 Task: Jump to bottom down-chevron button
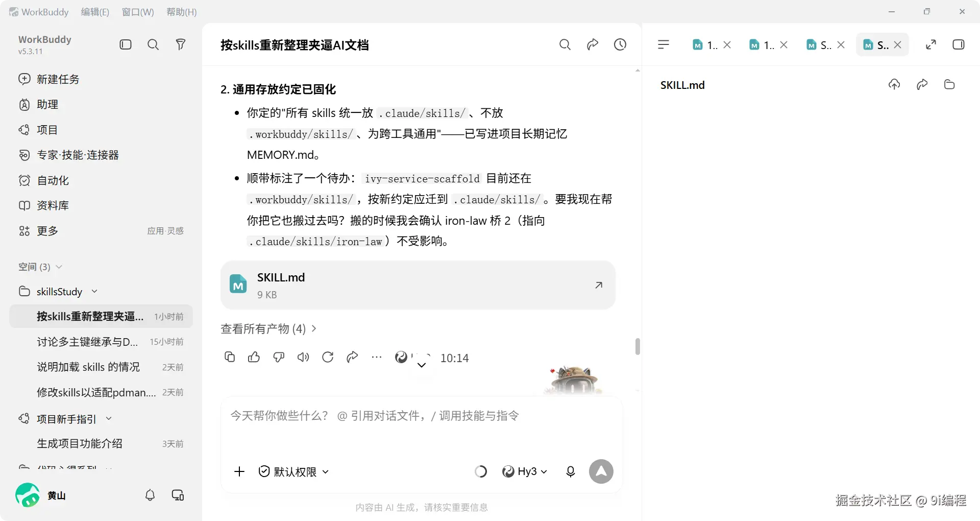(422, 365)
